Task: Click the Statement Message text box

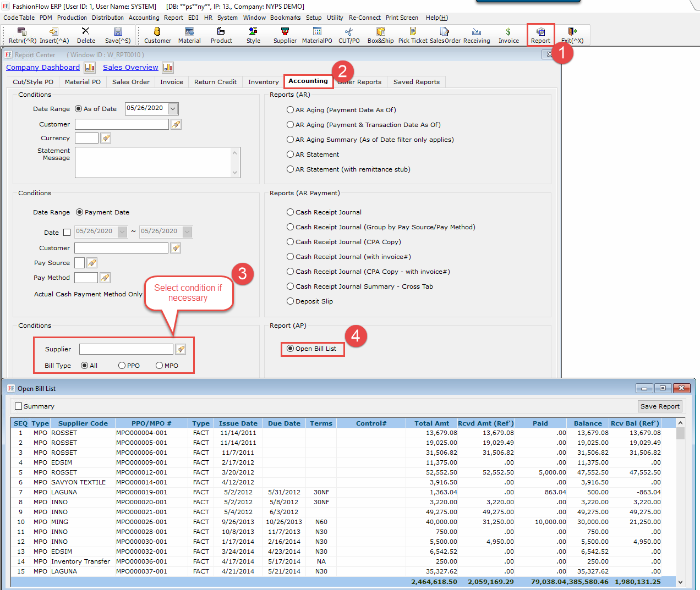Action: tap(153, 162)
